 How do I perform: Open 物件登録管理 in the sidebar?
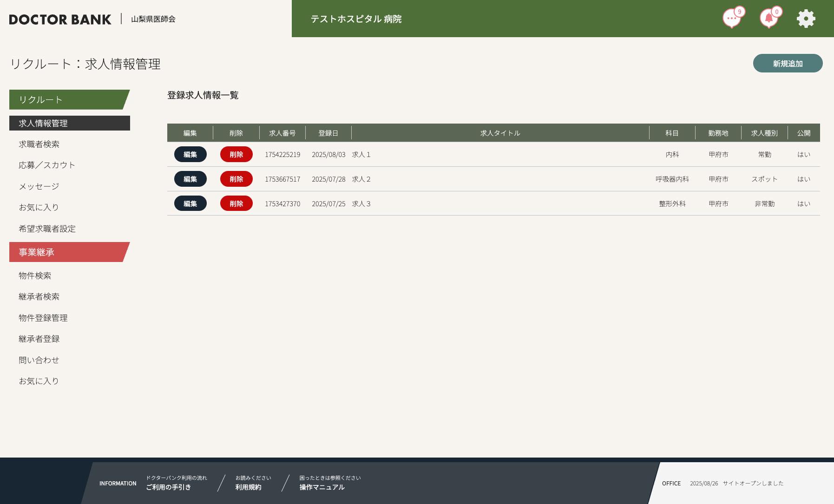(x=43, y=318)
